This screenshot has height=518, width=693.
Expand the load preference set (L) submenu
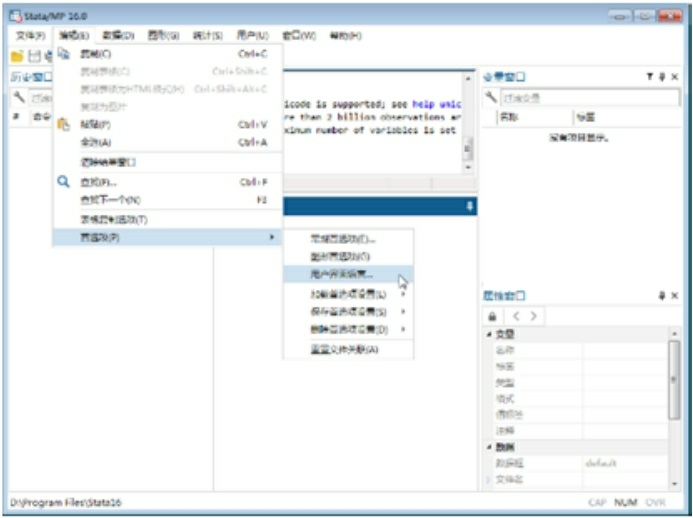coord(348,294)
